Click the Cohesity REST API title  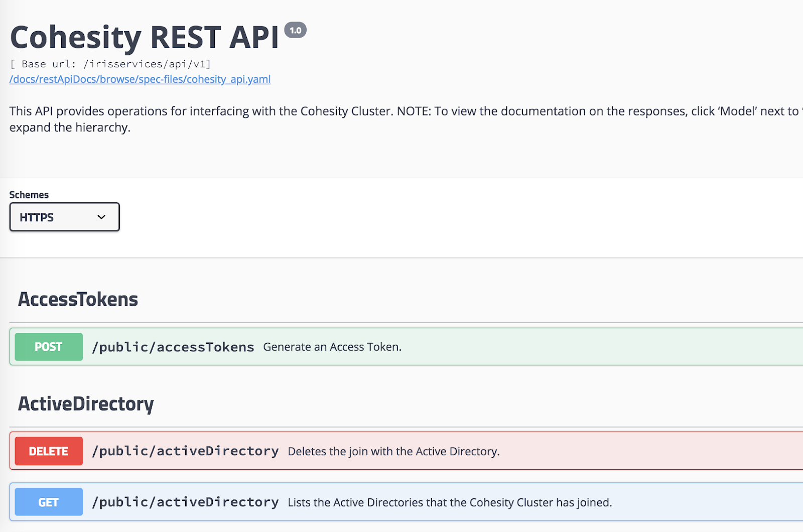pos(145,35)
